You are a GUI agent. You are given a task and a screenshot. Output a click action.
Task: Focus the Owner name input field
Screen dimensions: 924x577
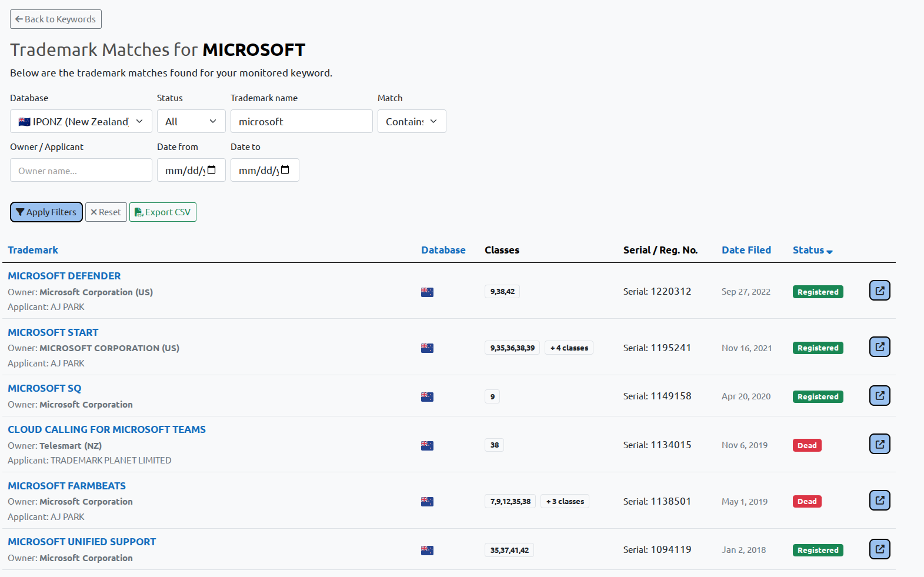coord(81,170)
